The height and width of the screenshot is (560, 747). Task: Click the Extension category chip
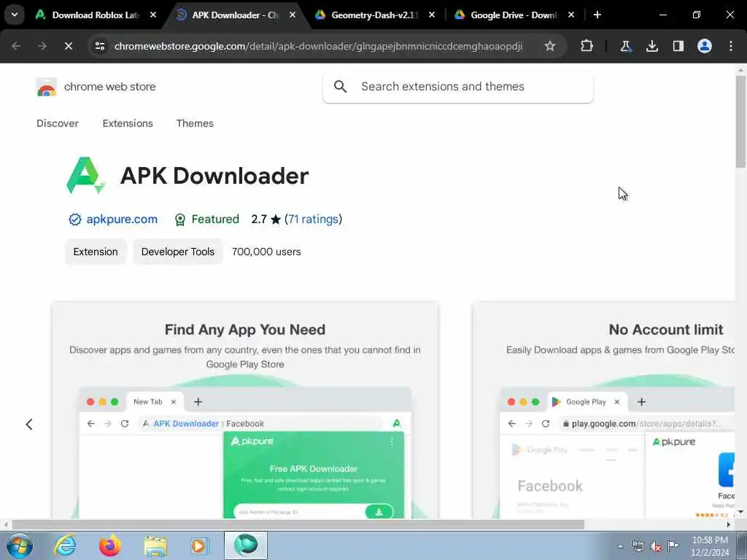tap(96, 252)
